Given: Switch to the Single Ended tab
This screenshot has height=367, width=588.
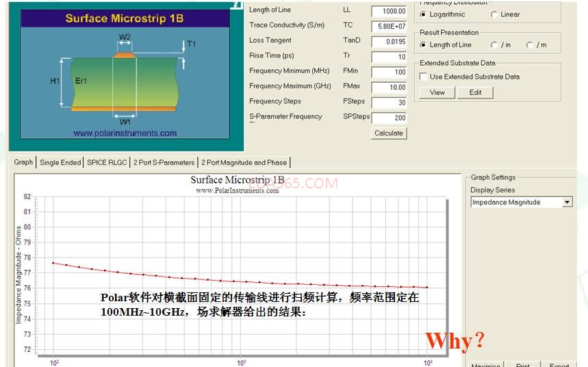Looking at the screenshot, I should click(x=60, y=162).
